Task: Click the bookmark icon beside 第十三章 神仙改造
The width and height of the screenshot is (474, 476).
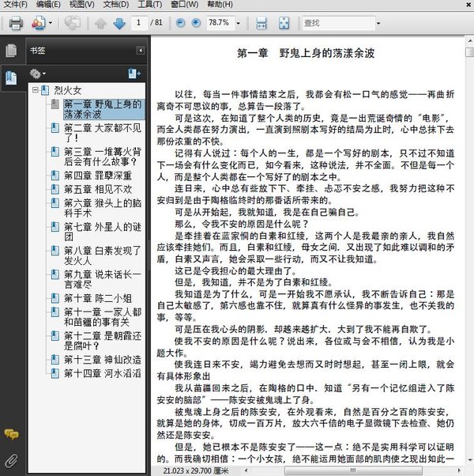Action: tap(55, 360)
